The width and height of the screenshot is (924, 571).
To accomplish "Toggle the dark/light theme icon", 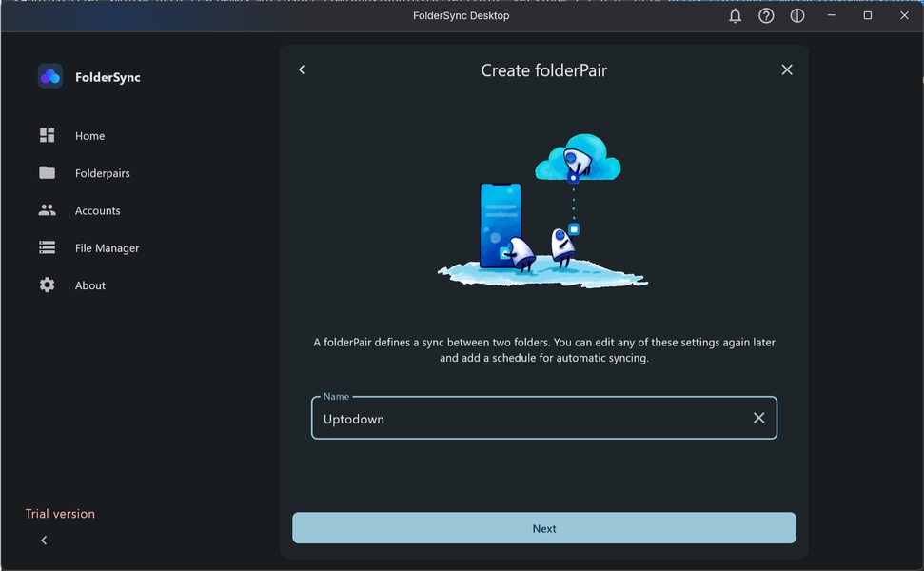I will 797,16.
